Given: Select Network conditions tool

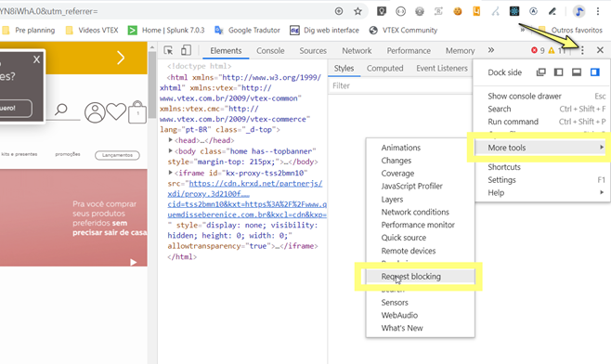Looking at the screenshot, I should tap(420, 212).
